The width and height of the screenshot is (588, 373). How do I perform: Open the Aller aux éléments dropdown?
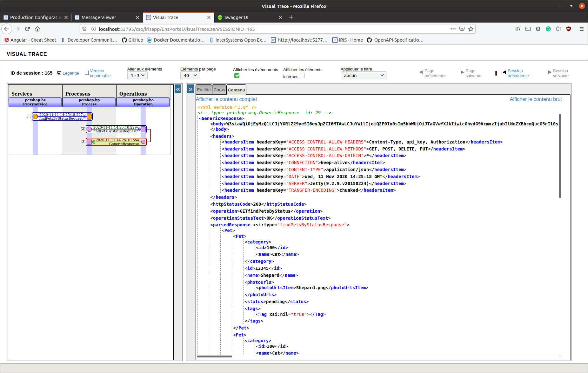pyautogui.click(x=137, y=76)
